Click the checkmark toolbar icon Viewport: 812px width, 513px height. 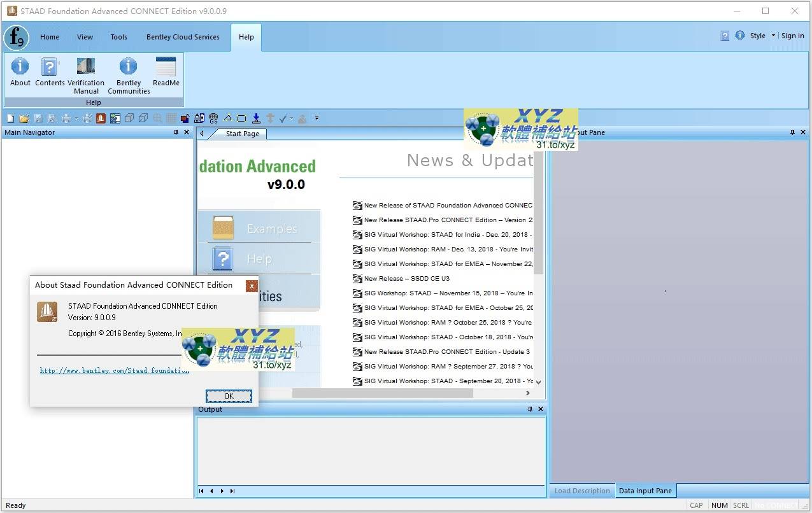pos(283,118)
